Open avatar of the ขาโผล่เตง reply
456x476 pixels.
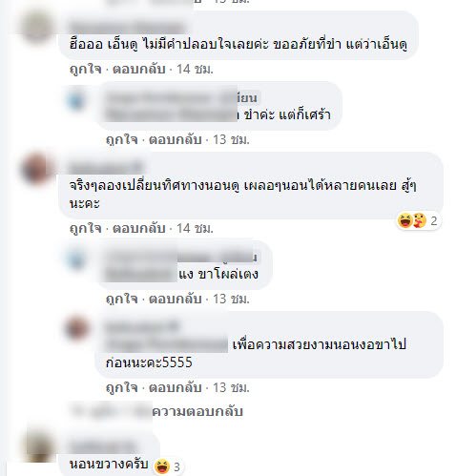pos(76,259)
